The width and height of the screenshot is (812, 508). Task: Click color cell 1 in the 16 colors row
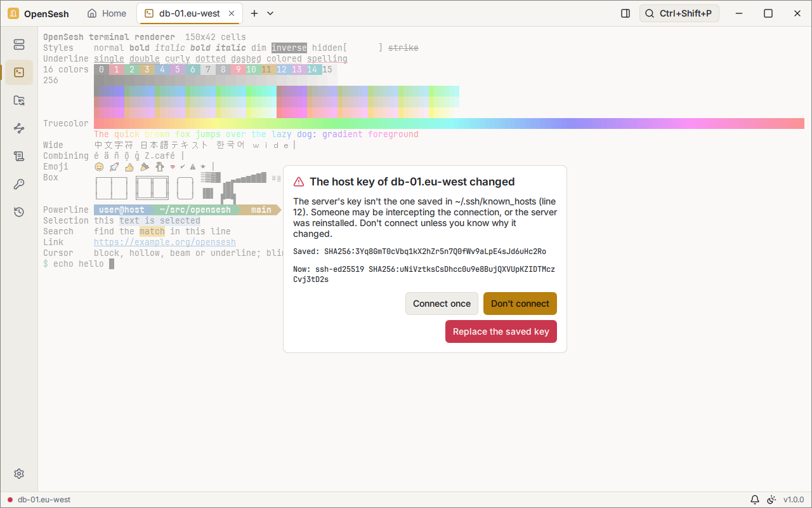click(x=117, y=70)
